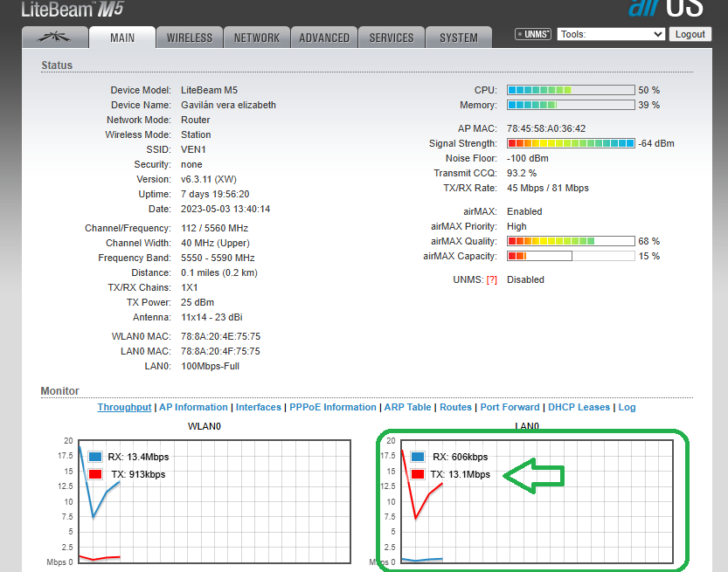Open the NETWORK tab
Screen dimensions: 728x572
click(256, 38)
